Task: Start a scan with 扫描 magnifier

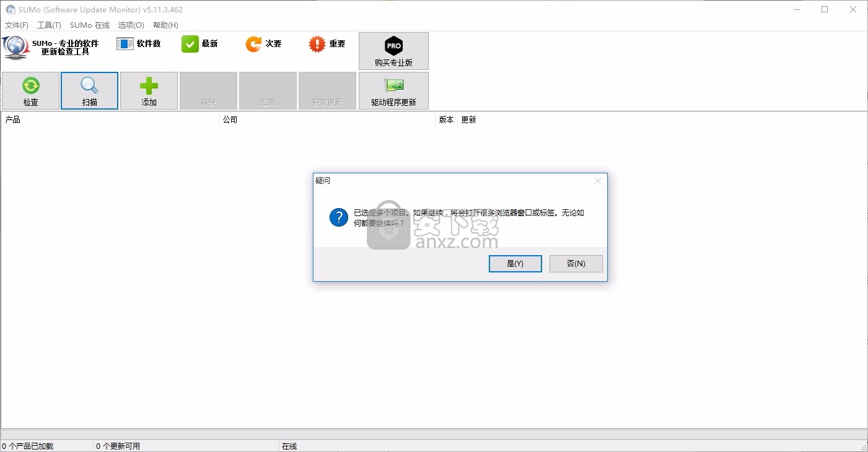Action: coord(90,91)
